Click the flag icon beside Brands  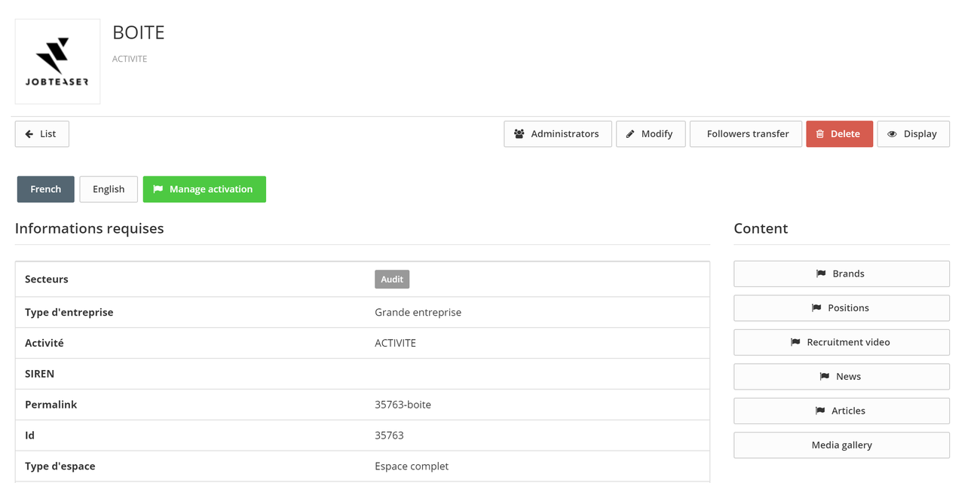coord(821,274)
